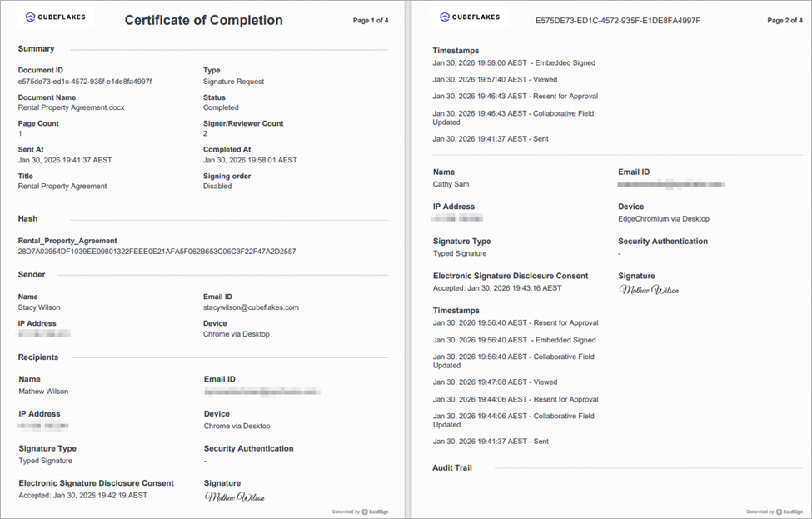Click the "Certificate of Completion" title
This screenshot has width=812, height=519.
(203, 20)
